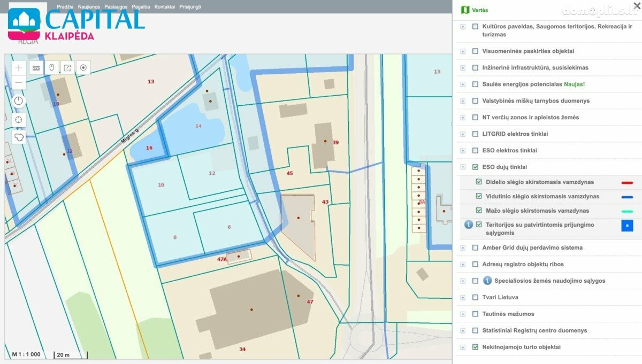This screenshot has height=364, width=642.
Task: Expand NT verčių zonos group
Action: [x=463, y=118]
